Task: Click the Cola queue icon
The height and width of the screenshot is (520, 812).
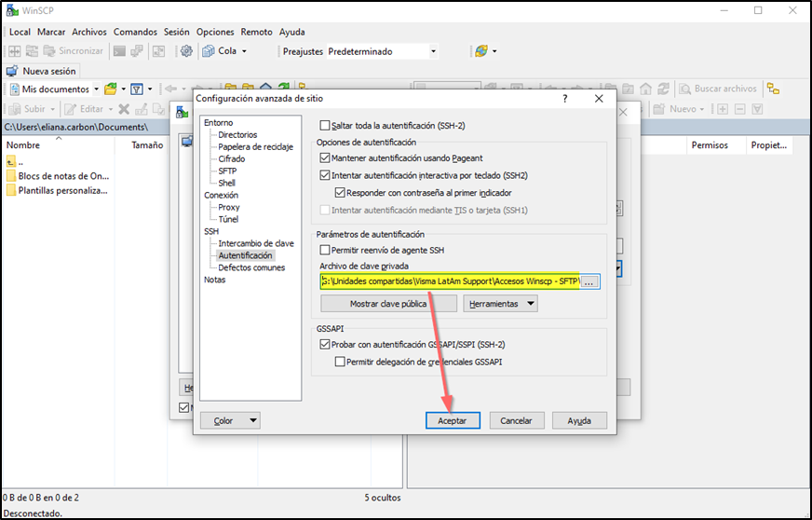Action: (209, 51)
